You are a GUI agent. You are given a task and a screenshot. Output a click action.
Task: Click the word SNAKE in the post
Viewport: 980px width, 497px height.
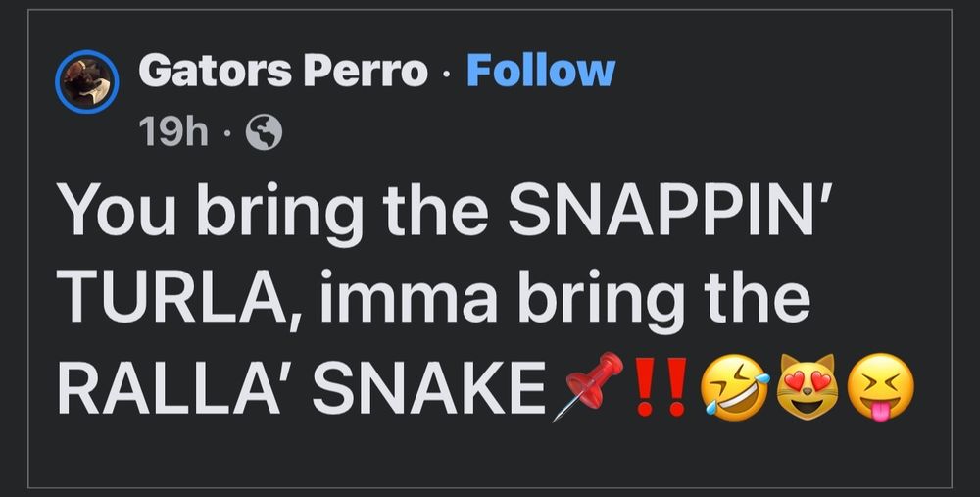coord(429,387)
